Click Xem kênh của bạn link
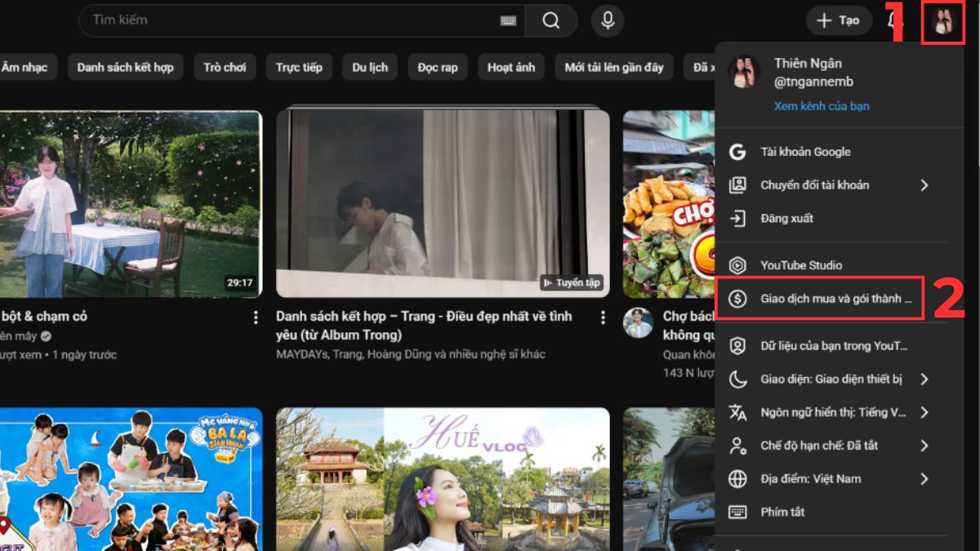The height and width of the screenshot is (551, 980). click(x=822, y=106)
